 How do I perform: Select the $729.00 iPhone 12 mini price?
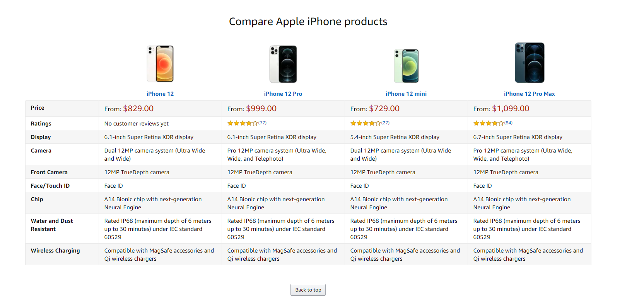click(x=384, y=109)
